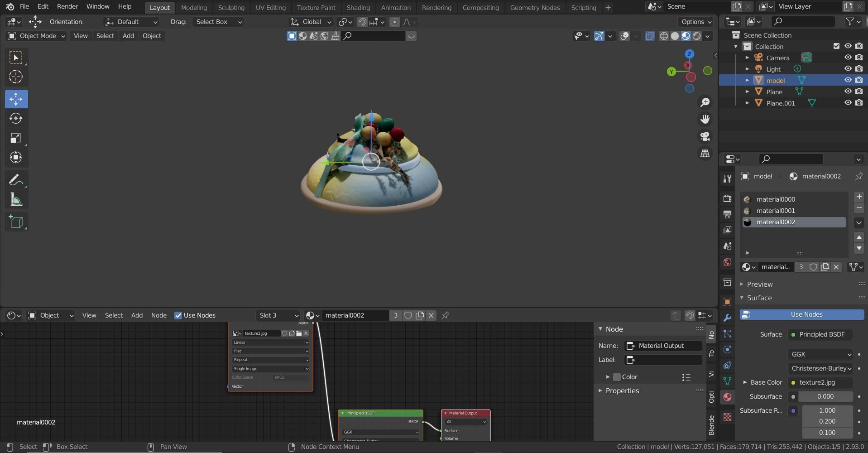
Task: Open Modifier properties wrench icon
Action: pos(727,318)
